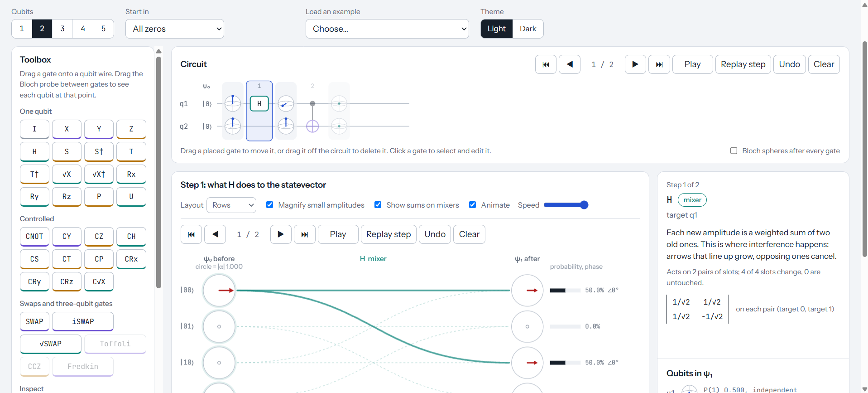This screenshot has height=393, width=868.
Task: Click Replay step in statevector panel
Action: click(x=388, y=234)
